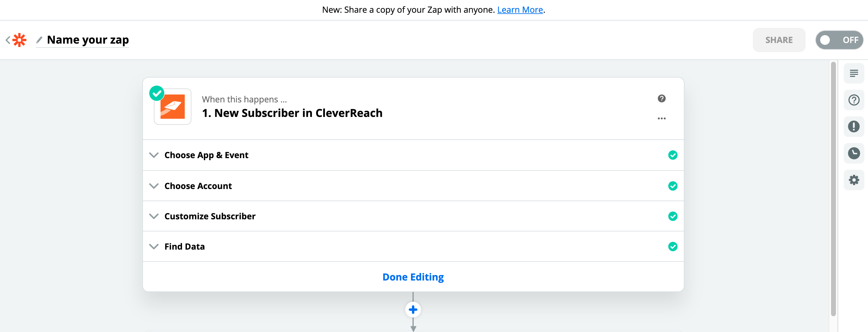Open the zap description notes sidebar icon

pyautogui.click(x=853, y=73)
